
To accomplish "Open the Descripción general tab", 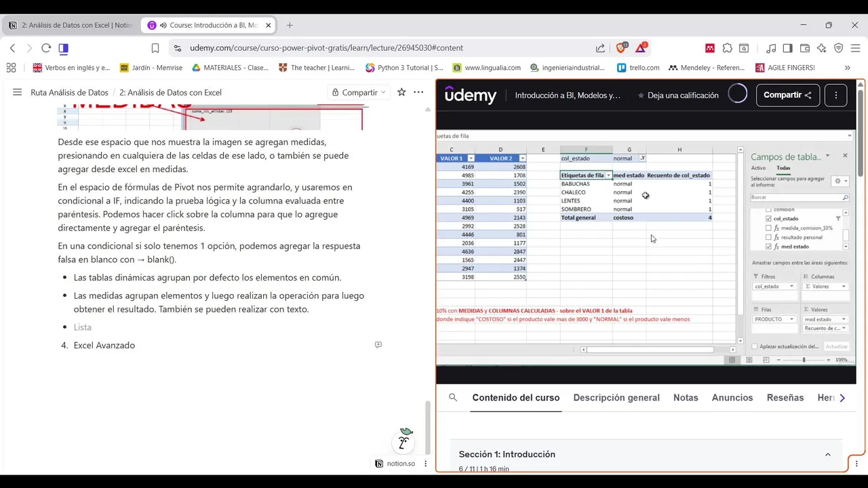I will pos(616,398).
